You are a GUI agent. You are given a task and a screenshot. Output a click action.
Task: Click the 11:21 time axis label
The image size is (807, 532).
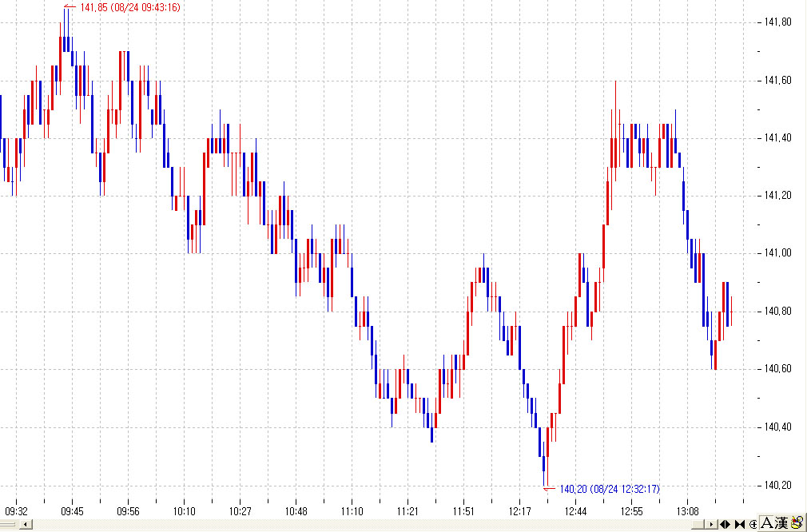(407, 511)
